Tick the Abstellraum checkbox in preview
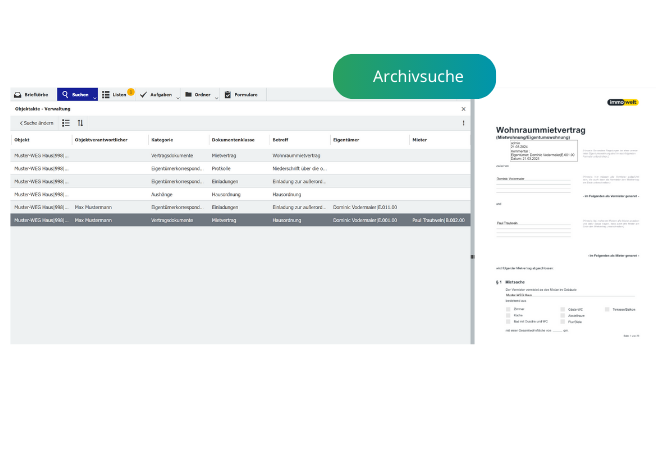The image size is (666, 450). (562, 316)
